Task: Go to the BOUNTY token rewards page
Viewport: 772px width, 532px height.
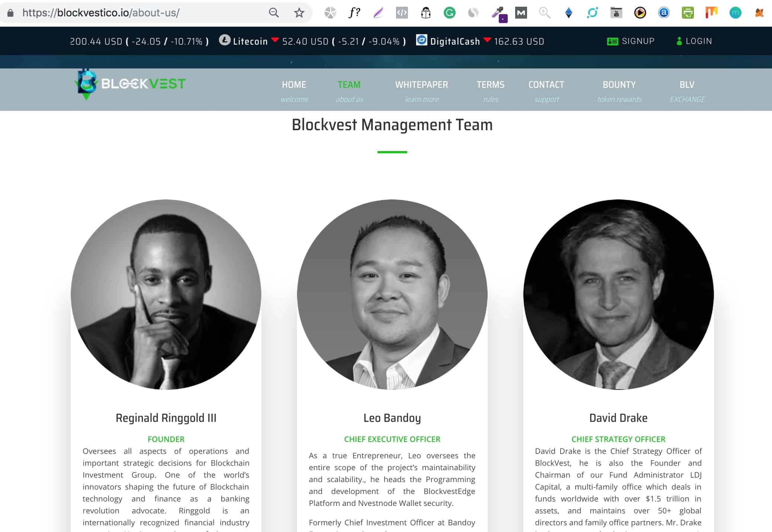Action: click(x=619, y=91)
